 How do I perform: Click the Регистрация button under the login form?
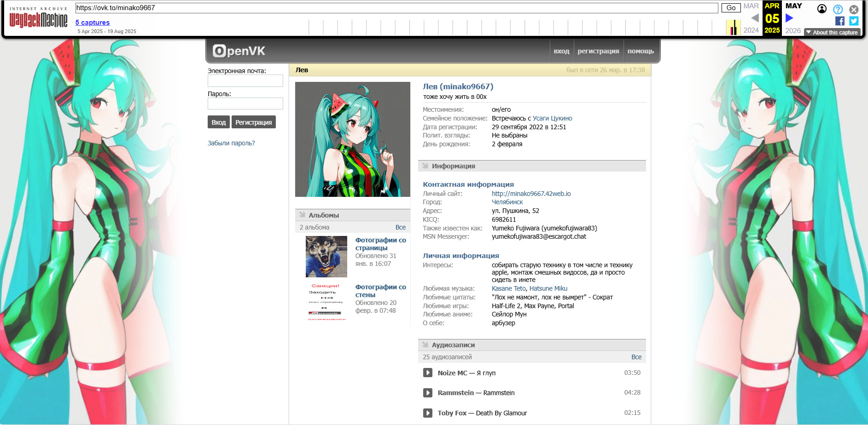[254, 122]
